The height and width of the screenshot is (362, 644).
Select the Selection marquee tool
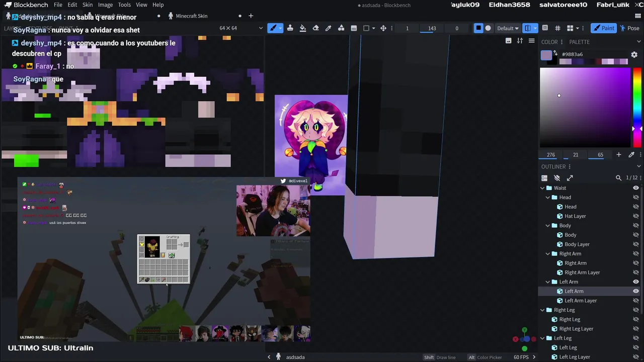click(x=366, y=28)
